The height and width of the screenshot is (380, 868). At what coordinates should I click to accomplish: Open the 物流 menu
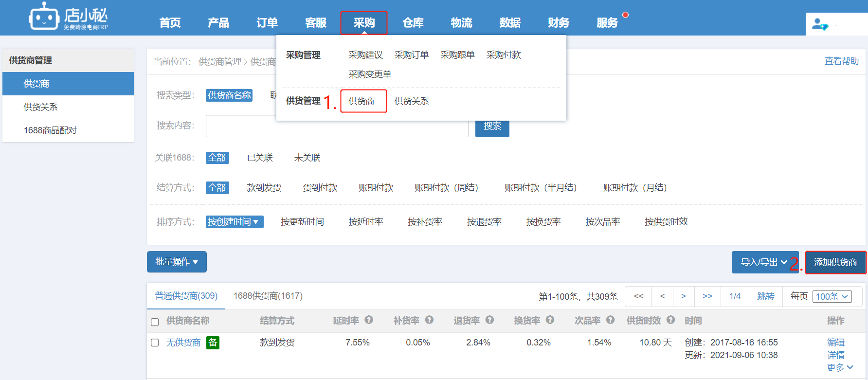(462, 23)
